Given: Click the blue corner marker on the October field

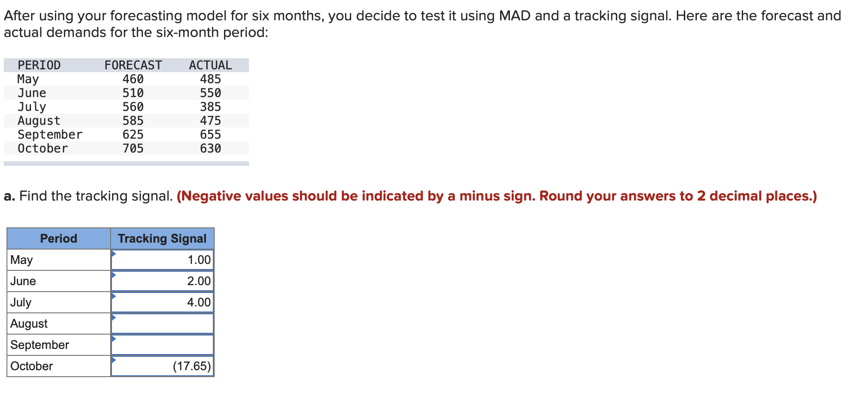Looking at the screenshot, I should (x=113, y=360).
